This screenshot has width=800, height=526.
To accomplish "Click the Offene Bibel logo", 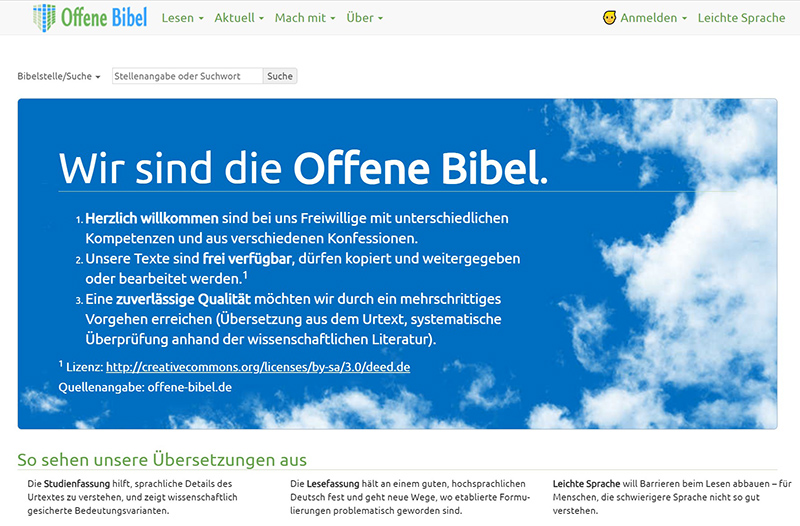I will (x=90, y=17).
